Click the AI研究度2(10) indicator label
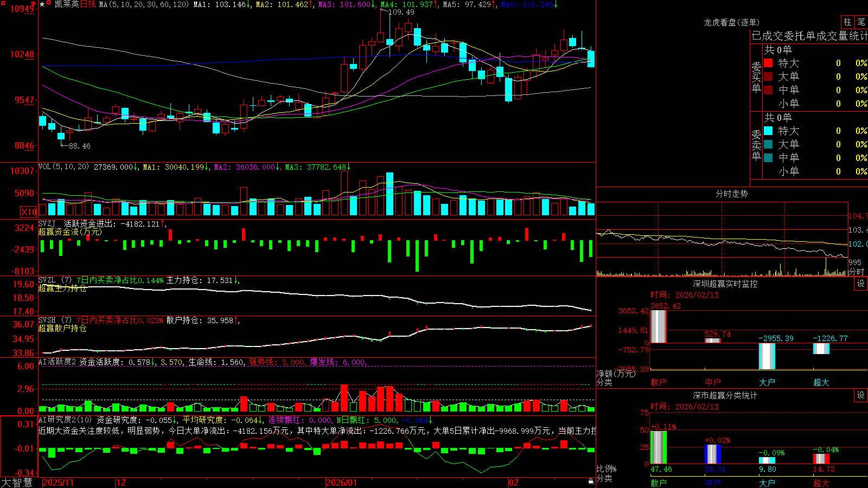Viewport: 868px width, 488px height. 66,420
